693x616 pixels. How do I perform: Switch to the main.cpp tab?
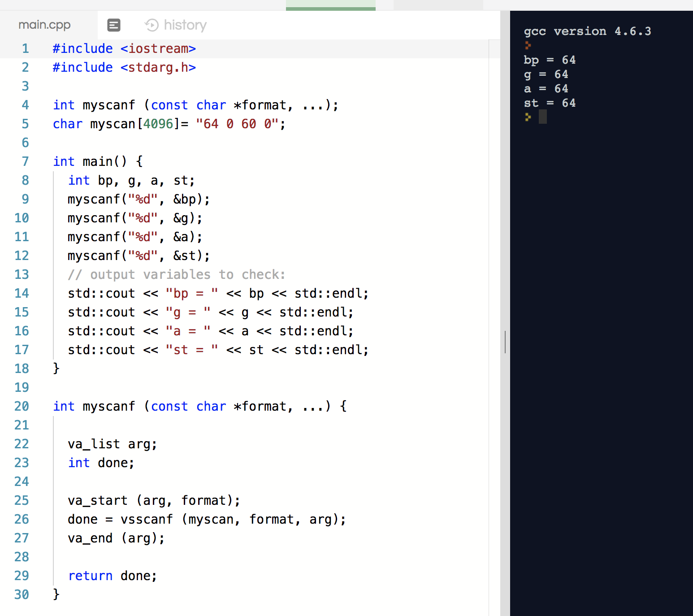click(x=44, y=25)
